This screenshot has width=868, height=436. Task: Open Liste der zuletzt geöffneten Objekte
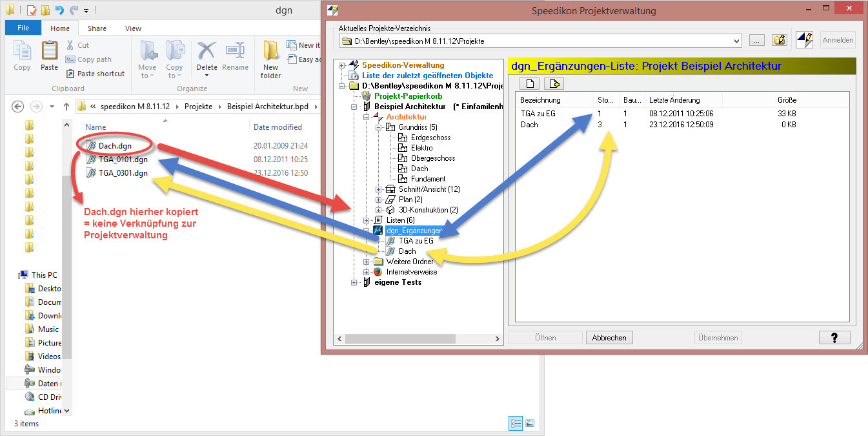tap(427, 76)
